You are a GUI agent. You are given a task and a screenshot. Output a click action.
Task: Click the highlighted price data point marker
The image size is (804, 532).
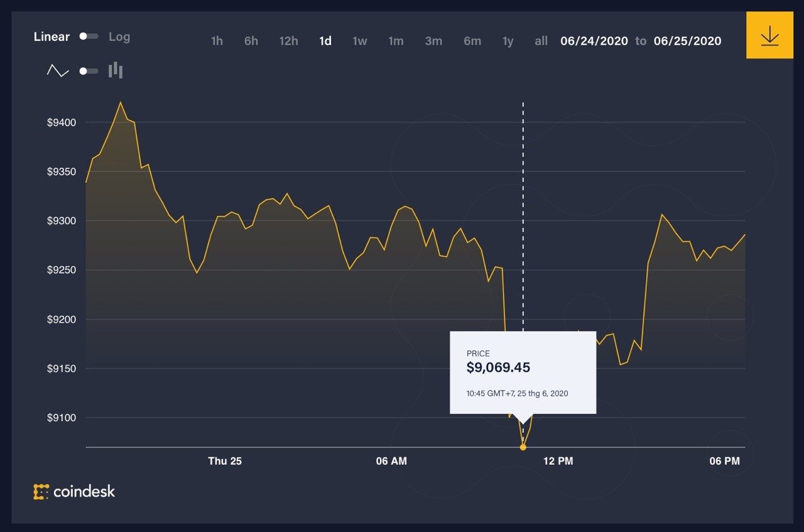coord(523,447)
